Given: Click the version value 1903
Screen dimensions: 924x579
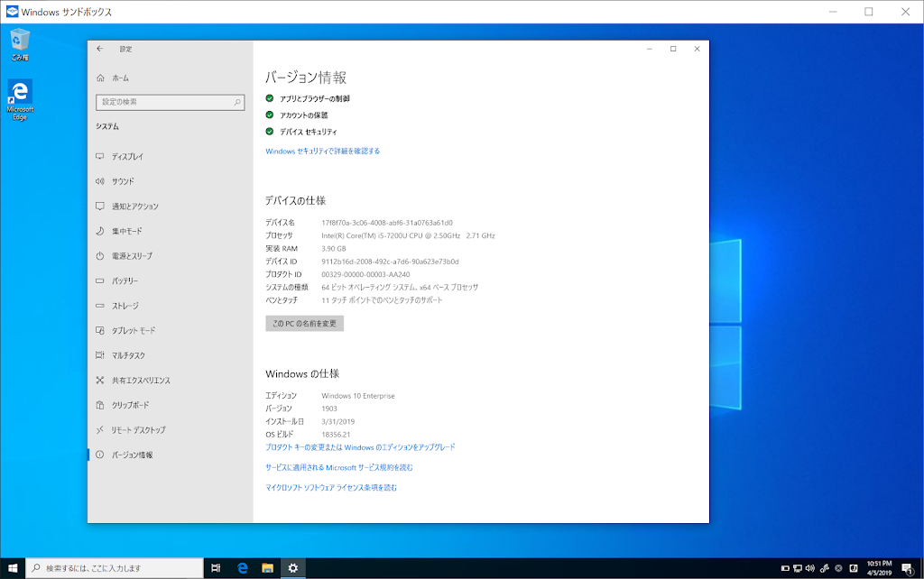Looking at the screenshot, I should (x=329, y=409).
